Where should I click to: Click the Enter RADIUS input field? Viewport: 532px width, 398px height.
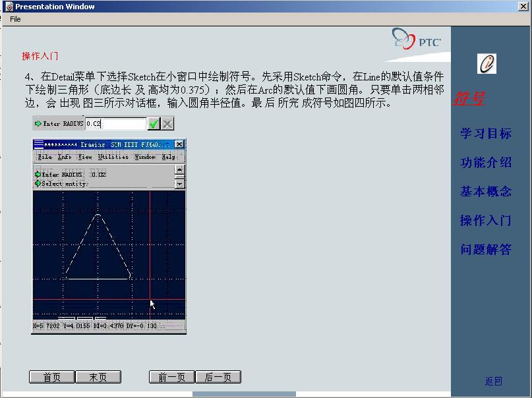click(115, 124)
